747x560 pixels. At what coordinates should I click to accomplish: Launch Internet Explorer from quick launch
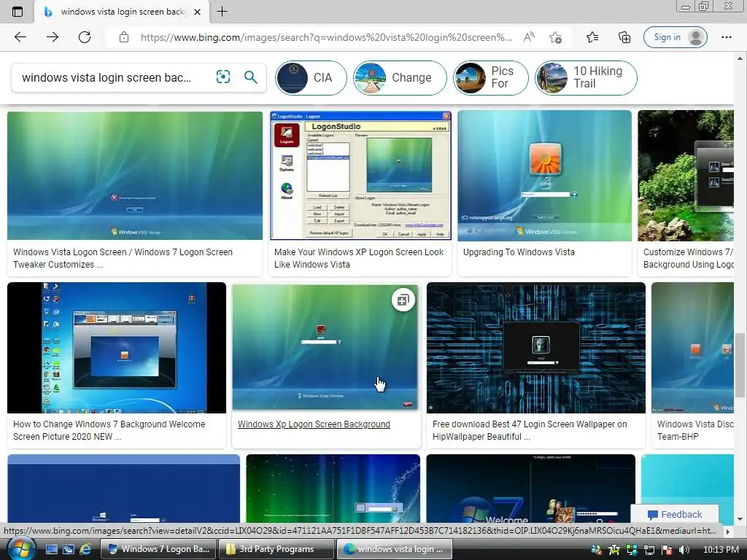coord(85,549)
